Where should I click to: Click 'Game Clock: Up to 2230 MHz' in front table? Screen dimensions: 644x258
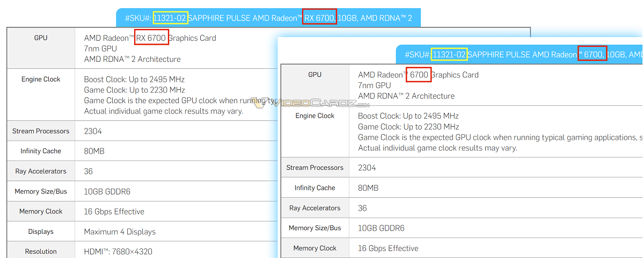[408, 127]
